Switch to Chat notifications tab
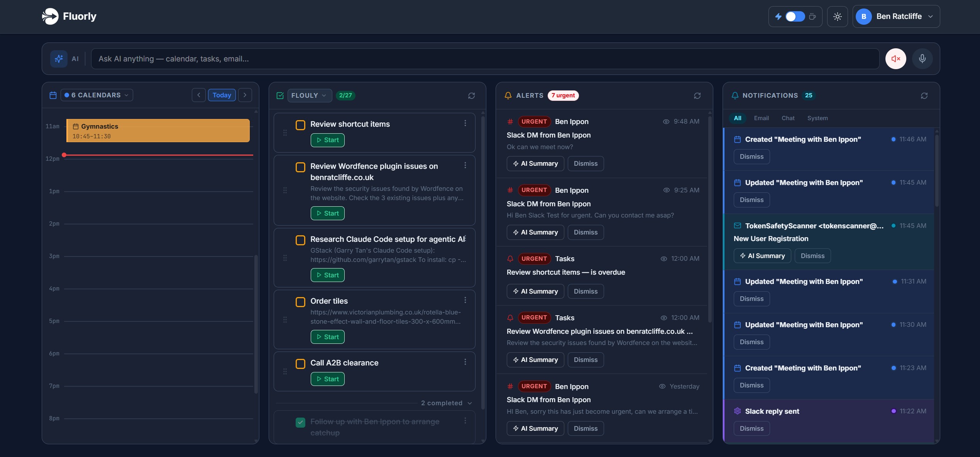The width and height of the screenshot is (980, 457). click(x=788, y=118)
